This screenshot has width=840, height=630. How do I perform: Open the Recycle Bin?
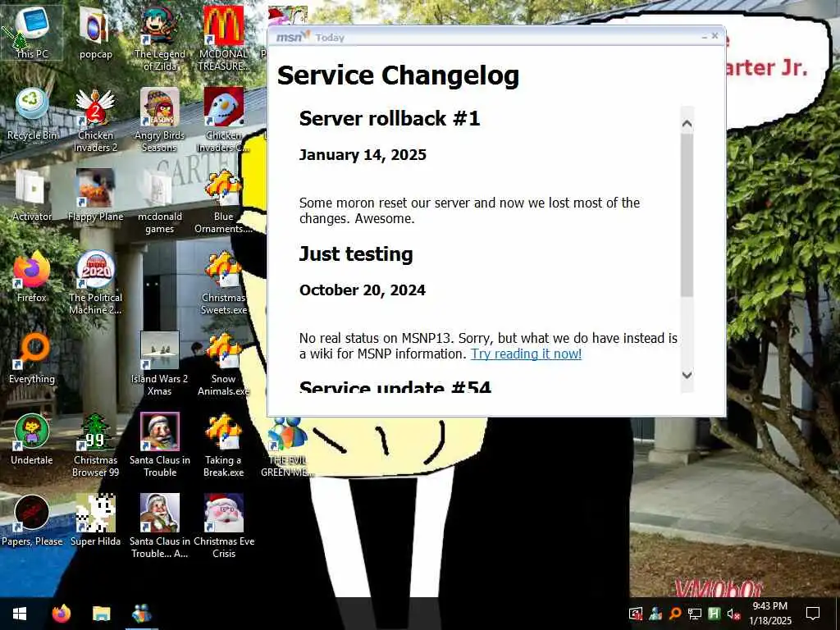pyautogui.click(x=32, y=113)
